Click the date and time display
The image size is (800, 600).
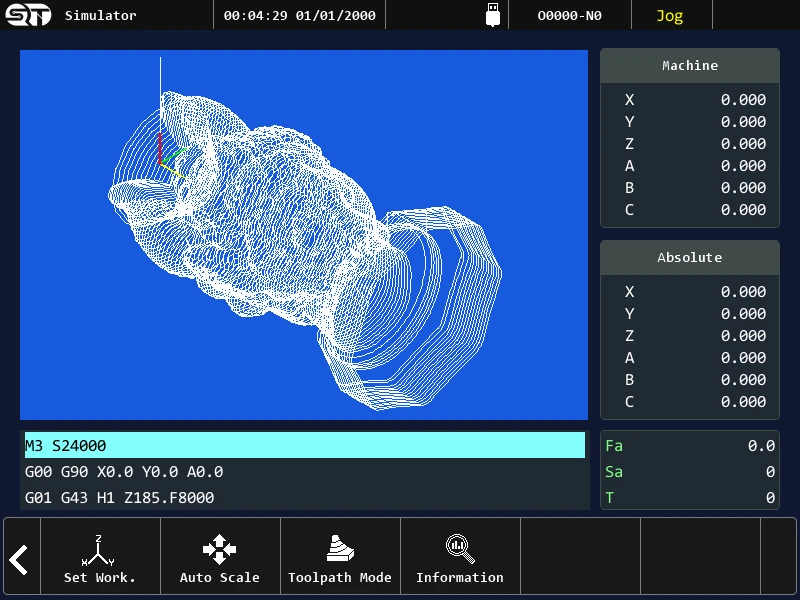point(299,16)
